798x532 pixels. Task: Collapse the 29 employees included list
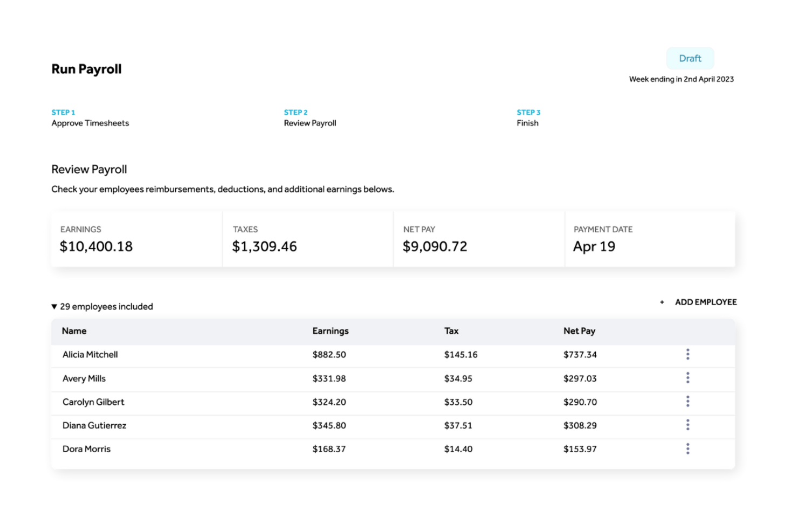coord(54,307)
